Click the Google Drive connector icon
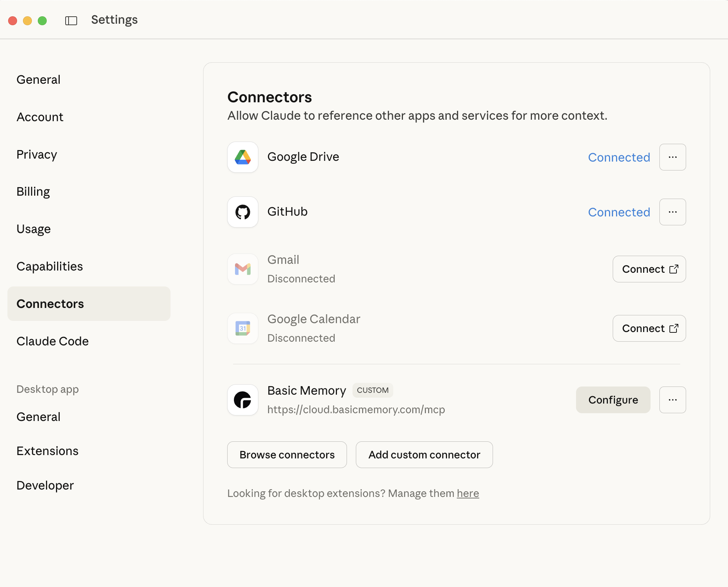Viewport: 728px width, 587px height. [x=242, y=157]
